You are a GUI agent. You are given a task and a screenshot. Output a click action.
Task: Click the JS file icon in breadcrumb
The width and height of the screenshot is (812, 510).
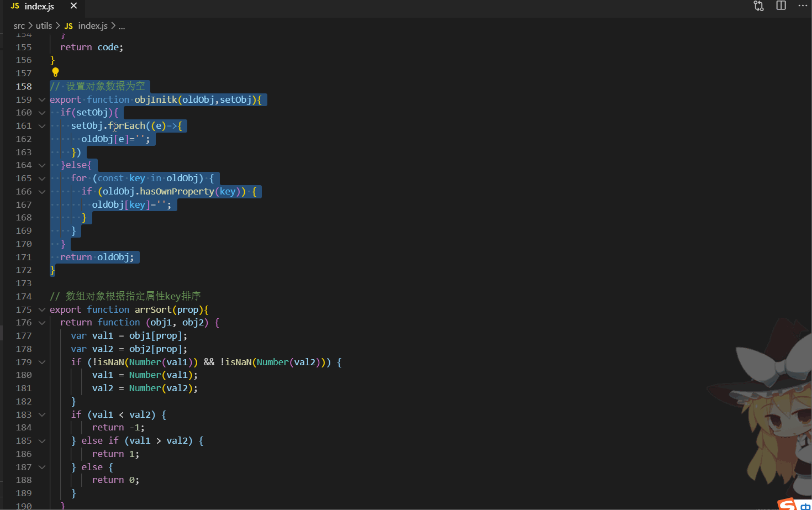(68, 26)
